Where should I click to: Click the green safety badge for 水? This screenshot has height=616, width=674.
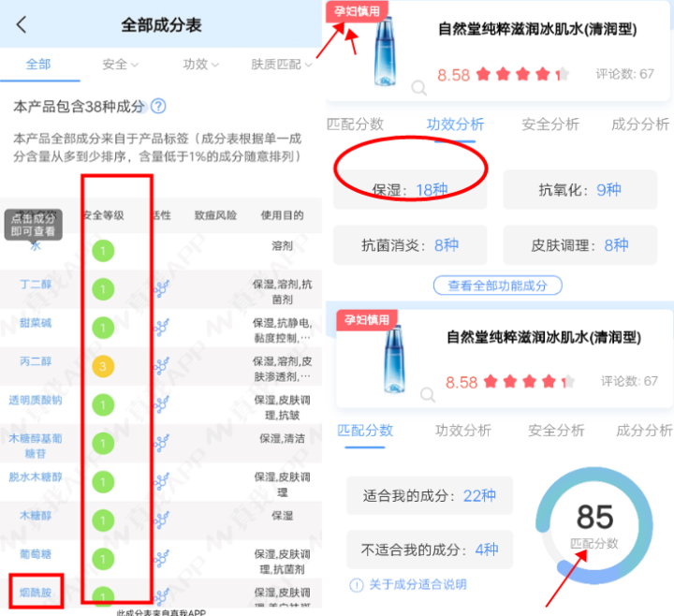[103, 251]
